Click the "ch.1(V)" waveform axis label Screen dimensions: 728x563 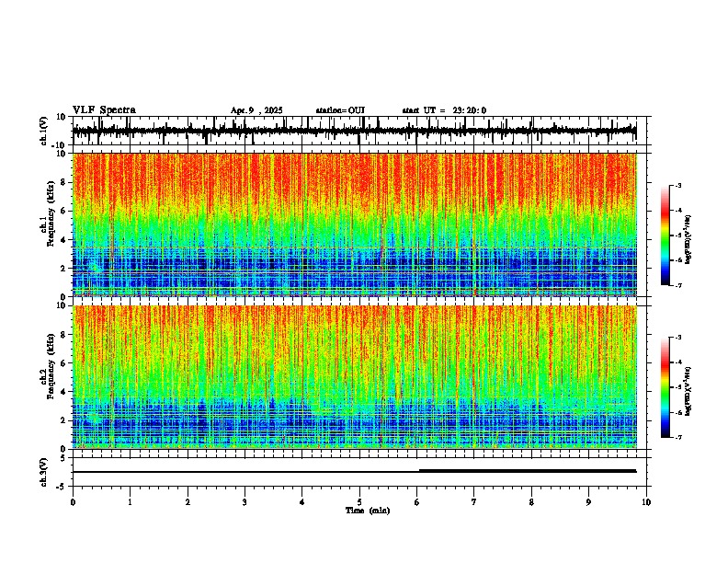tap(43, 131)
